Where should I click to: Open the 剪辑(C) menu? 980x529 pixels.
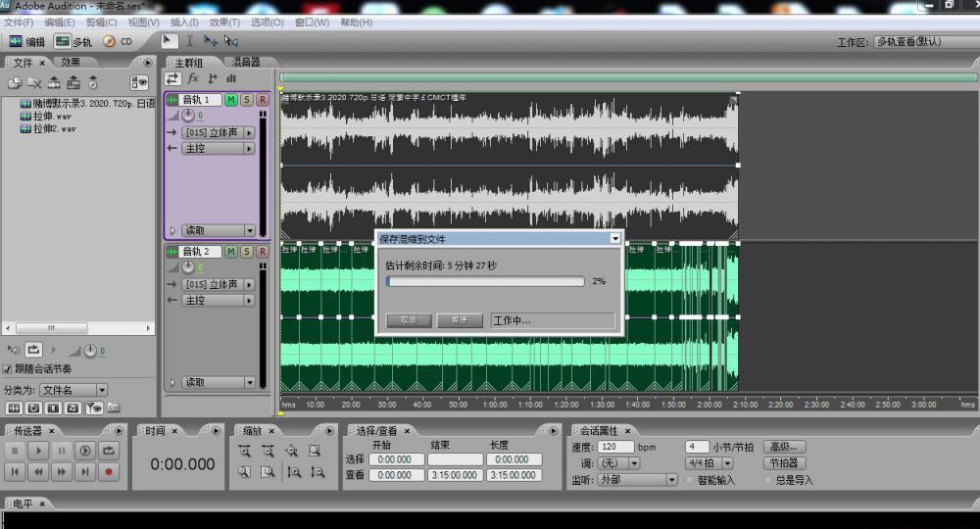101,23
